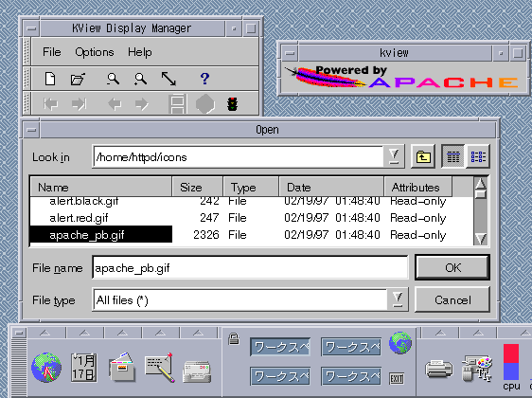Image resolution: width=532 pixels, height=398 pixels.
Task: Click the Cancel button
Action: tap(452, 299)
